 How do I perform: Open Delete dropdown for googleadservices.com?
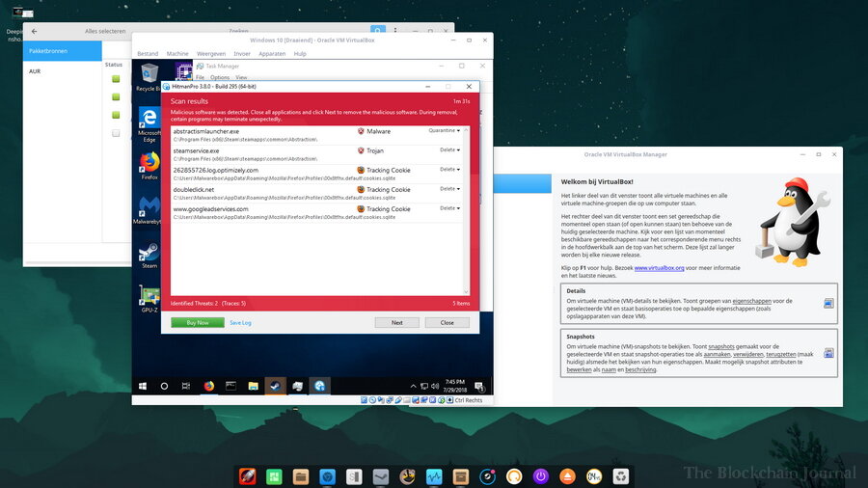tap(449, 208)
